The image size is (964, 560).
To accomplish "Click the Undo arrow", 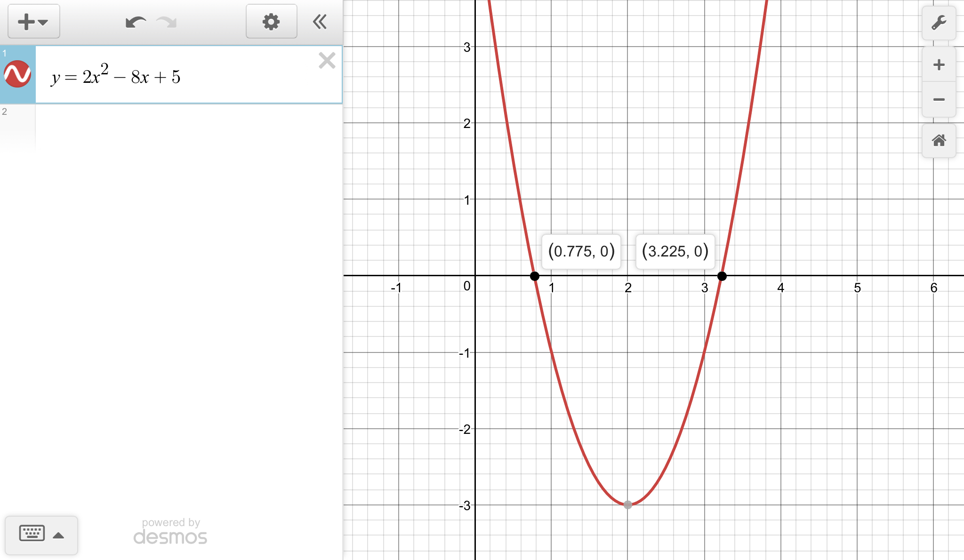I will click(x=136, y=22).
